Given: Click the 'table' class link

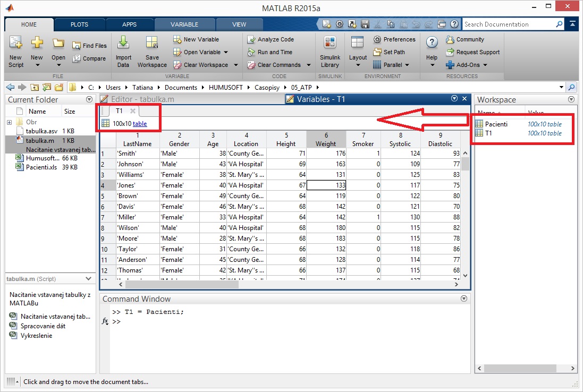Looking at the screenshot, I should 140,124.
